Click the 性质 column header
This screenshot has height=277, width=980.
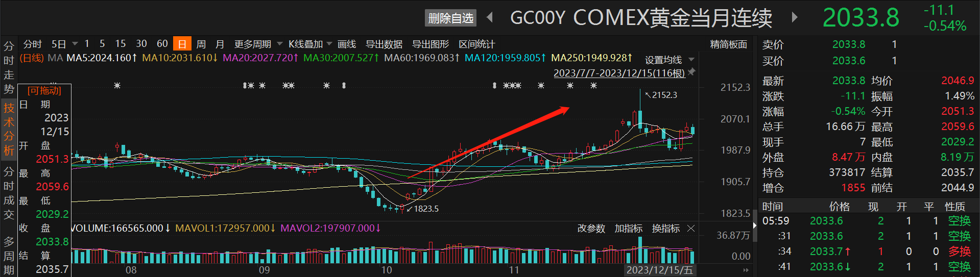coord(955,207)
